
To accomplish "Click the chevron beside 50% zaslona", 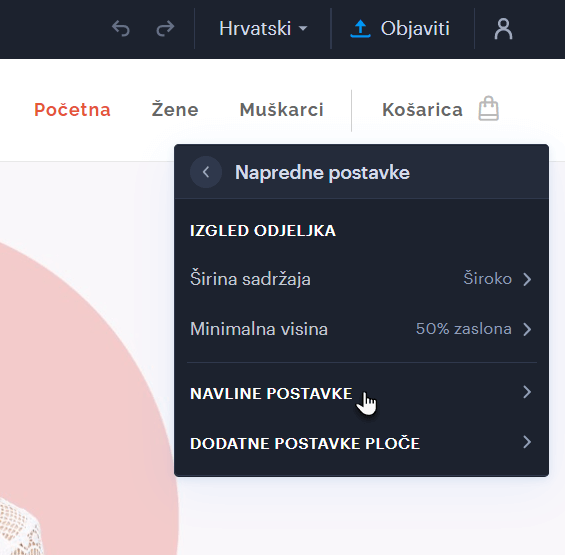I will coord(527,329).
